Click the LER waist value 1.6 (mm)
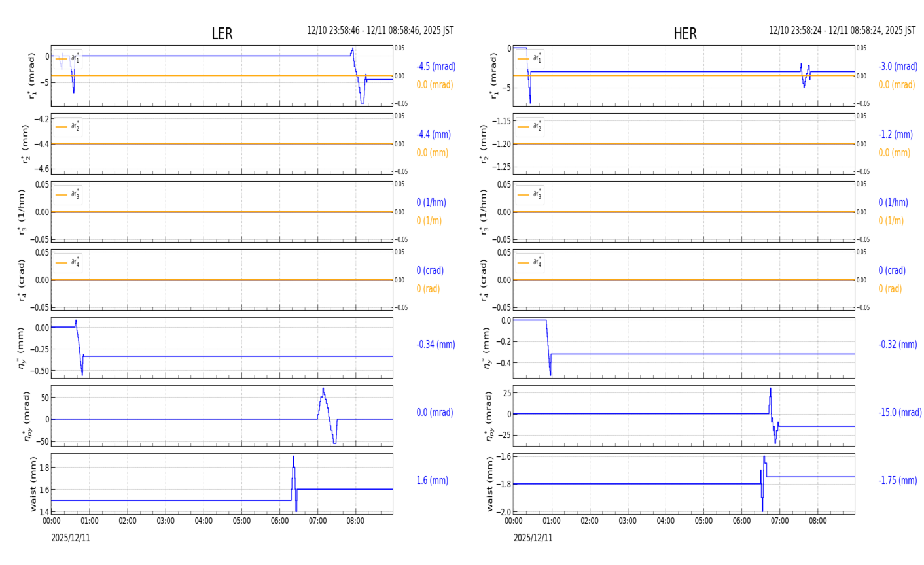The width and height of the screenshot is (924, 565). click(x=433, y=481)
